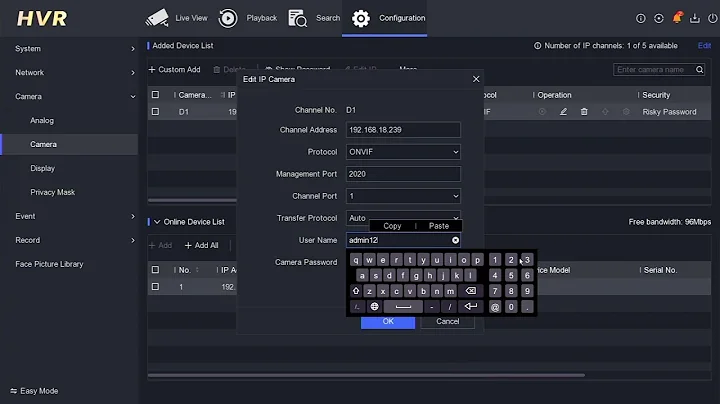
Task: Tap the shift key on keyboard
Action: pos(355,291)
